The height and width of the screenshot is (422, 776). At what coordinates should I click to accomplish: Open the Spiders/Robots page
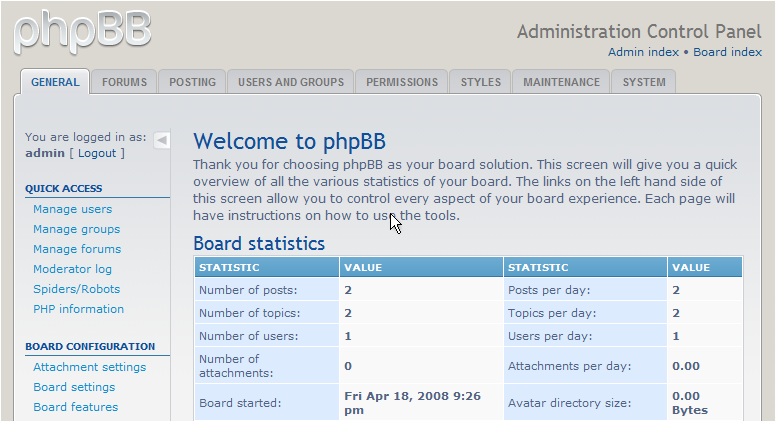point(76,289)
